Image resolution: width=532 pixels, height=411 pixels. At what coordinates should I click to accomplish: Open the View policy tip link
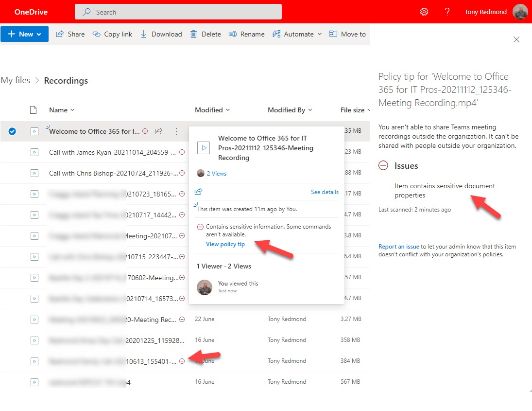[x=225, y=244]
